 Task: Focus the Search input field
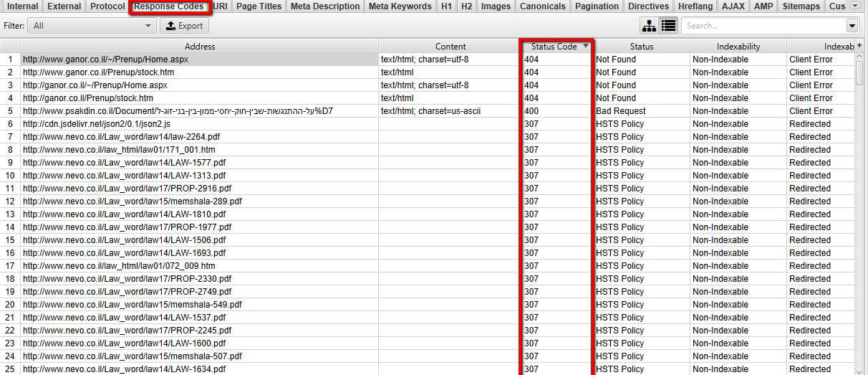pos(763,26)
